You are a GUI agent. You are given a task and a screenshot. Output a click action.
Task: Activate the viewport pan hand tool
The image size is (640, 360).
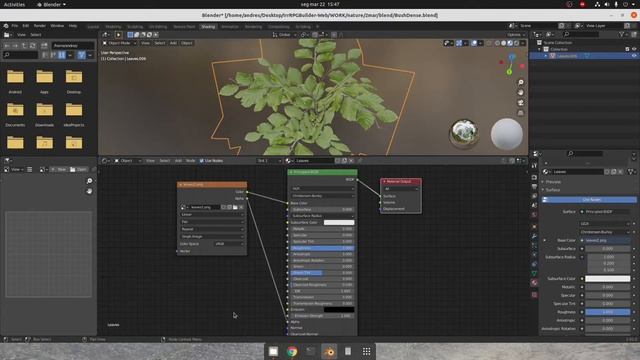(521, 92)
